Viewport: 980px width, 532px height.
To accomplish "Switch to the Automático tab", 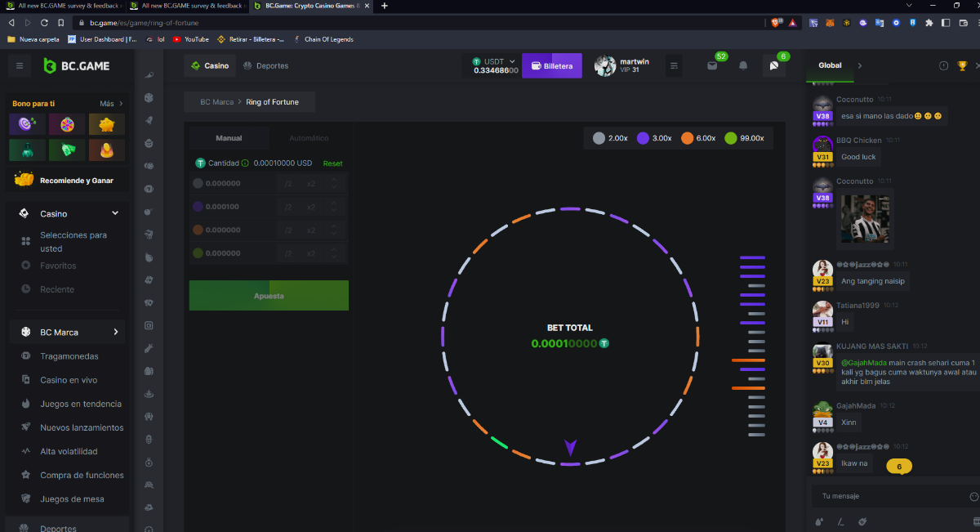I will pyautogui.click(x=309, y=138).
